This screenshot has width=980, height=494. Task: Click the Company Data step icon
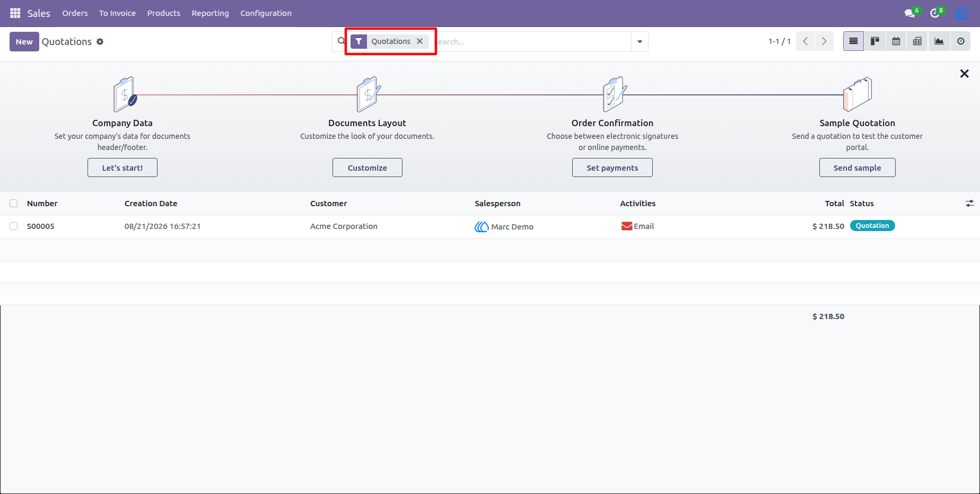[x=125, y=94]
